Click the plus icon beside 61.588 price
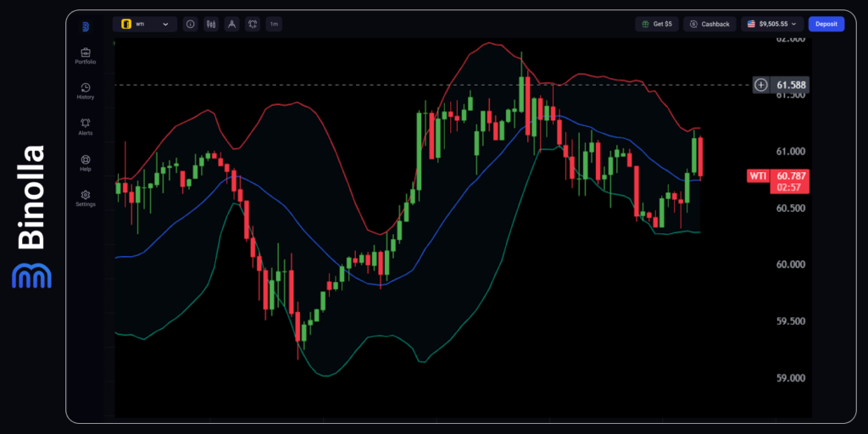 761,86
